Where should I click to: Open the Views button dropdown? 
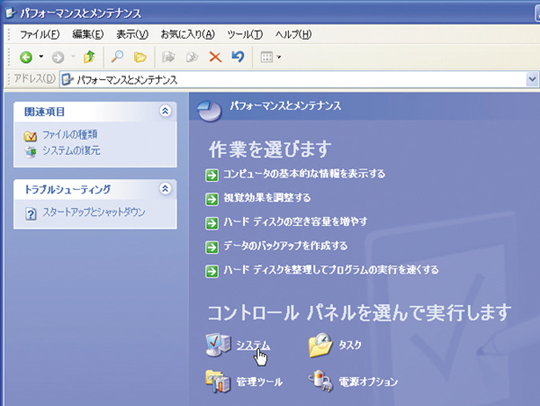tap(270, 57)
